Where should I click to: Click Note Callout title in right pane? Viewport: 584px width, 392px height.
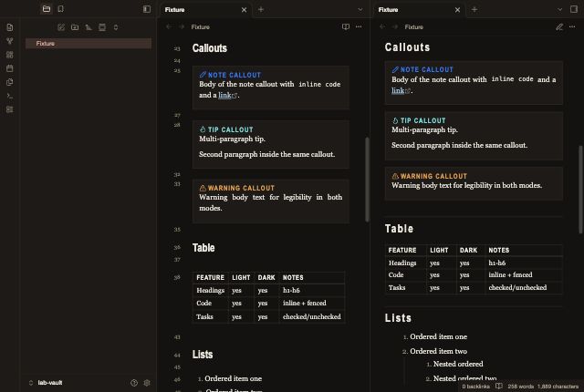click(x=427, y=69)
